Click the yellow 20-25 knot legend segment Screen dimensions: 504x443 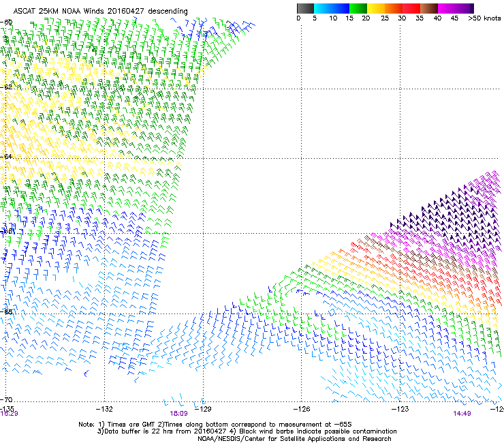click(376, 8)
